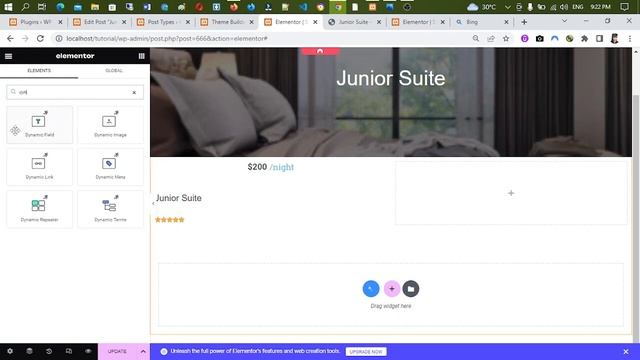Screen dimensions: 640x360
Task: Select the star rating widget
Action: pyautogui.click(x=170, y=220)
